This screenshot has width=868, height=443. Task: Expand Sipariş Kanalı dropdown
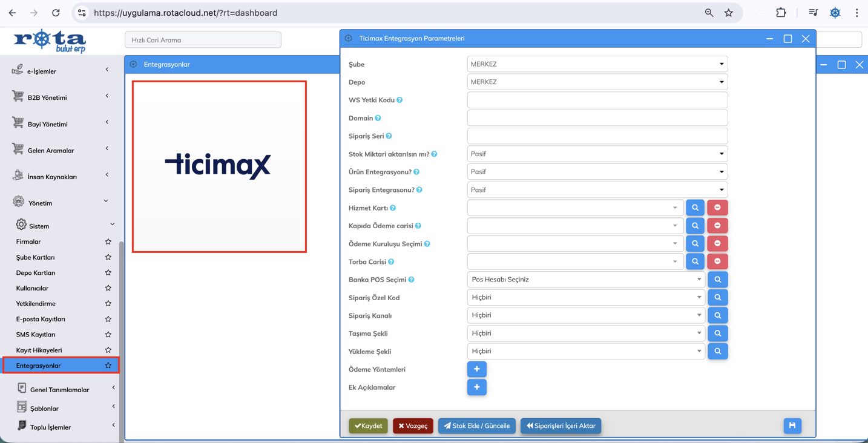pos(585,315)
